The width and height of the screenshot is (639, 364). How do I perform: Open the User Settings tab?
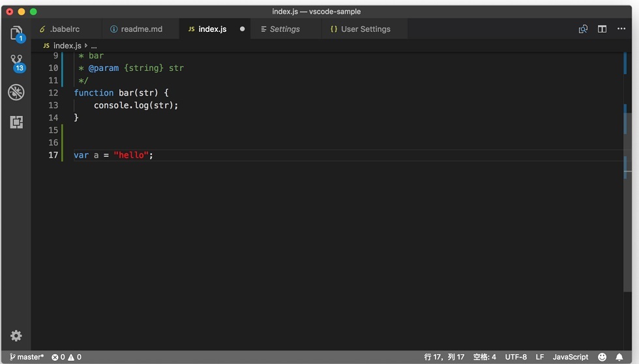(x=360, y=29)
